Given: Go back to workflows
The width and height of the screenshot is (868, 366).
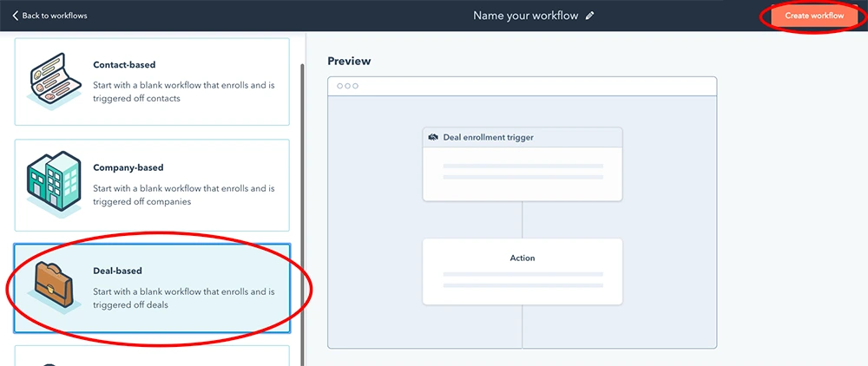Looking at the screenshot, I should (x=49, y=16).
